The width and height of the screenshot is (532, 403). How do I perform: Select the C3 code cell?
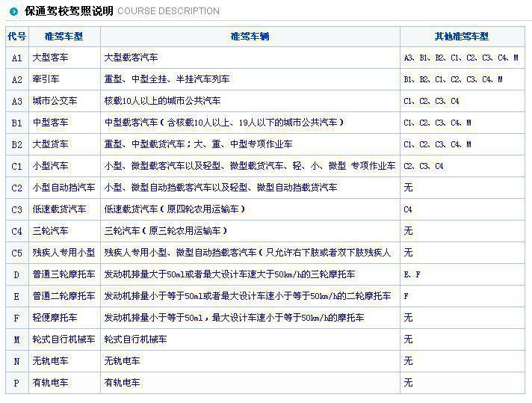pyautogui.click(x=17, y=210)
